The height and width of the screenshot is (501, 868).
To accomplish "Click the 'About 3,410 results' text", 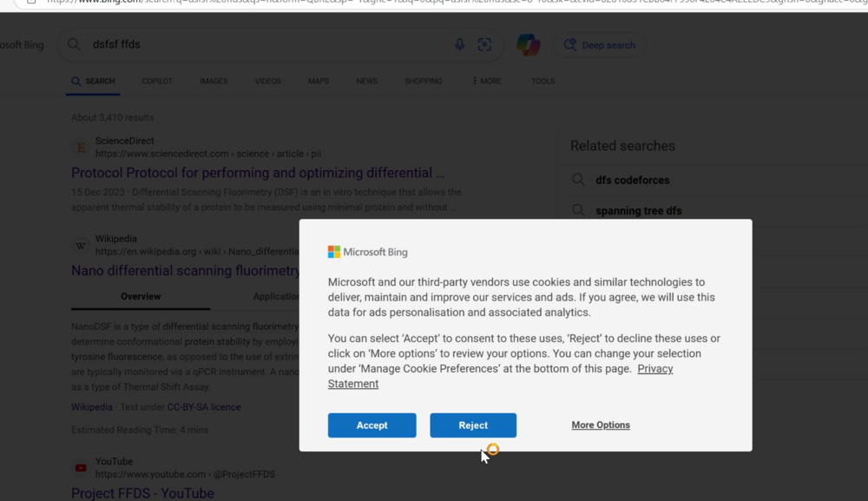I will (112, 117).
